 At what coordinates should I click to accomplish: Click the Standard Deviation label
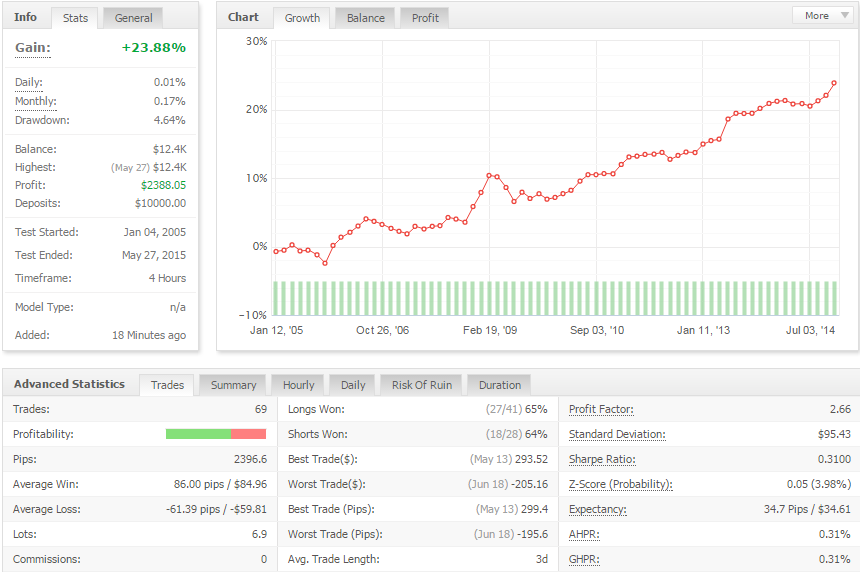click(x=617, y=434)
